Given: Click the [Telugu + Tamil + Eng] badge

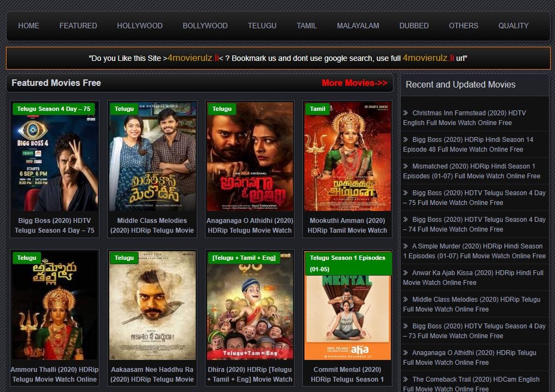Looking at the screenshot, I should coord(244,258).
